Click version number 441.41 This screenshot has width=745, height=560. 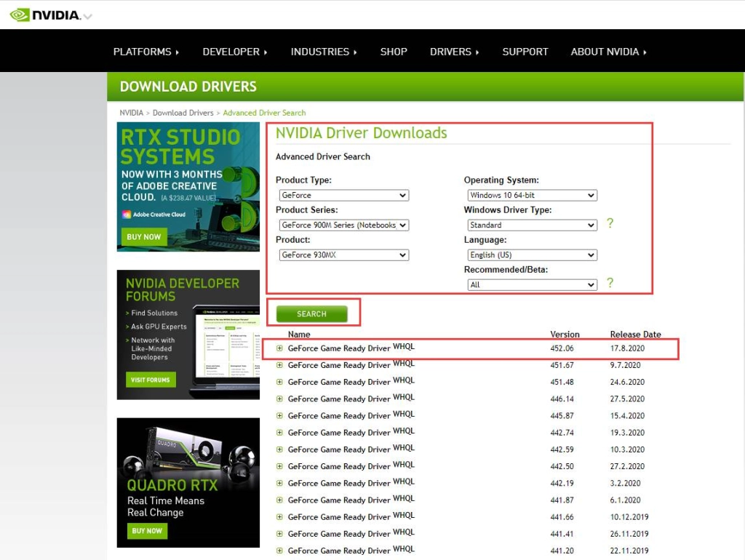(x=562, y=534)
